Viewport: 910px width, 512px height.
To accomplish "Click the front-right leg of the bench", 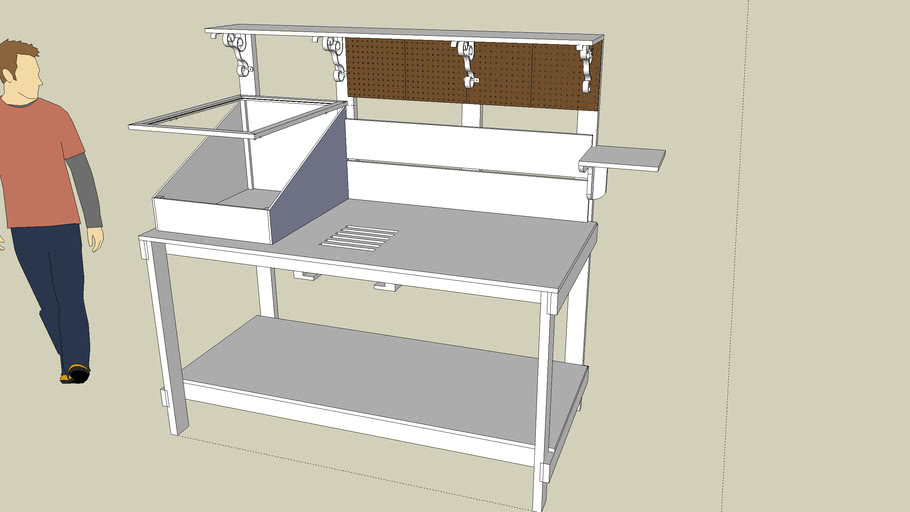I will point(543,400).
